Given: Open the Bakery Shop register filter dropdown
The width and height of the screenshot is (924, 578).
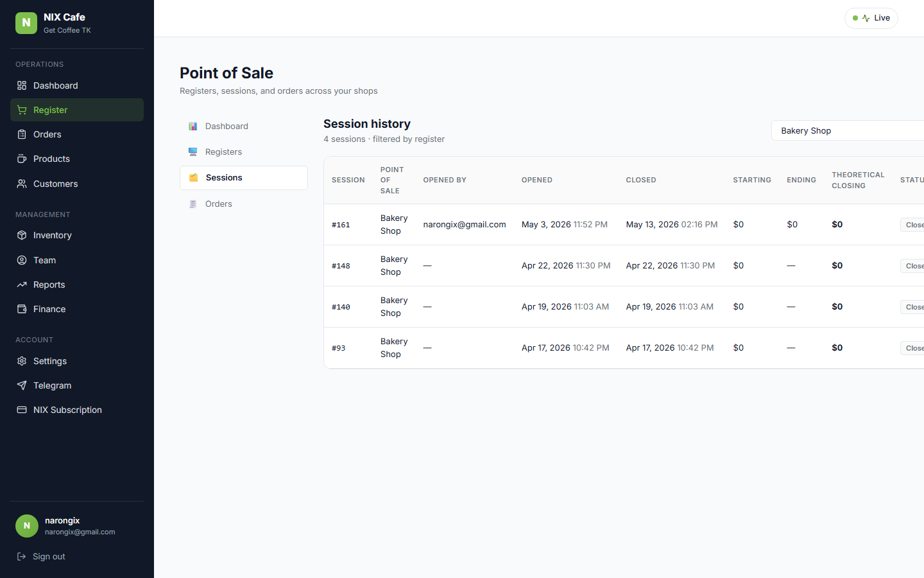Looking at the screenshot, I should [848, 130].
